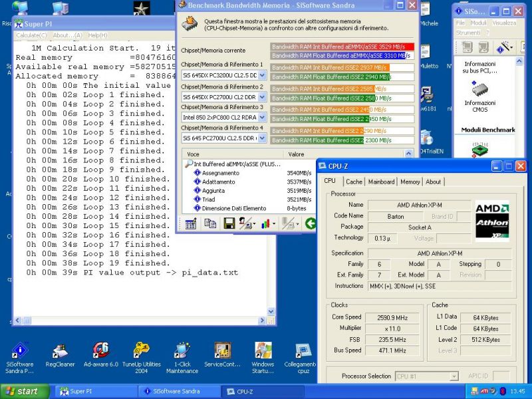Open the ServiceCont... desktop icon
The height and width of the screenshot is (399, 532).
[x=222, y=351]
